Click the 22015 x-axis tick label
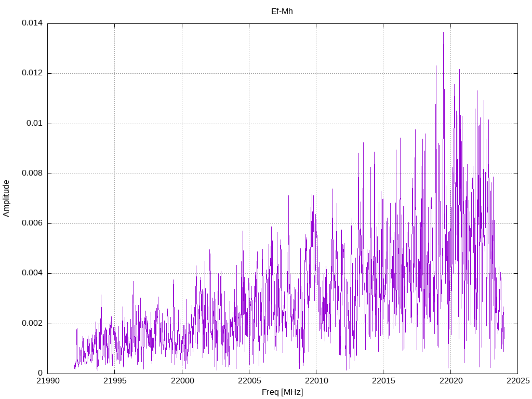The image size is (532, 399). pos(383,381)
